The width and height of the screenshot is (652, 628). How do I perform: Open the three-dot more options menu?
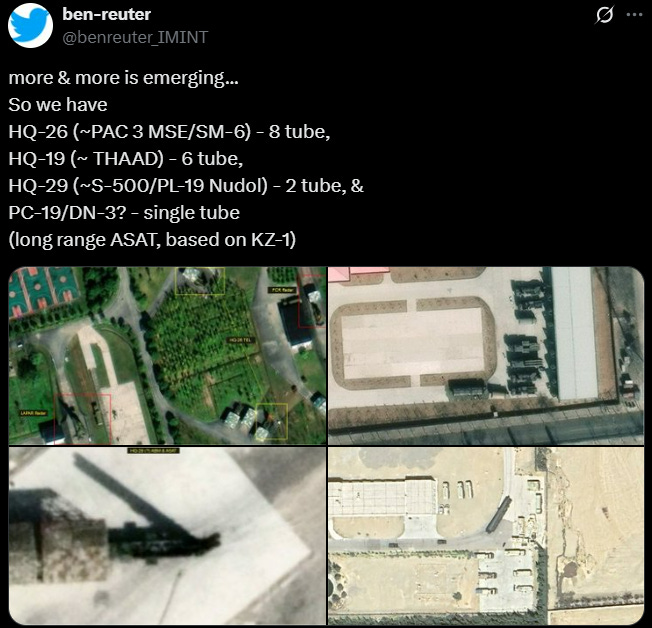click(634, 15)
